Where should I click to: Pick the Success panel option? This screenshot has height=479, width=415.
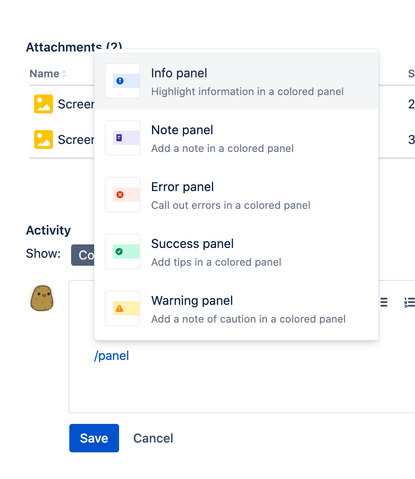(236, 252)
